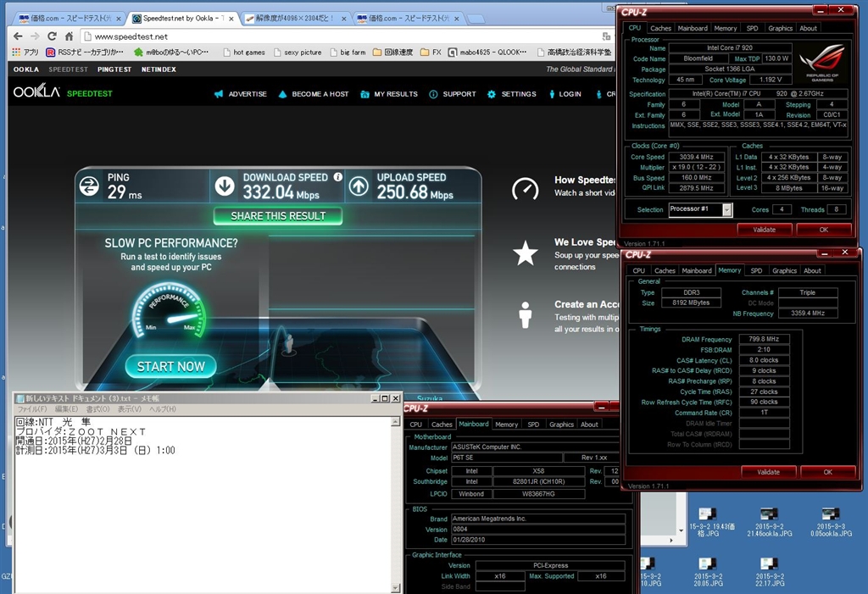Click the download speed arrow icon

tap(225, 186)
